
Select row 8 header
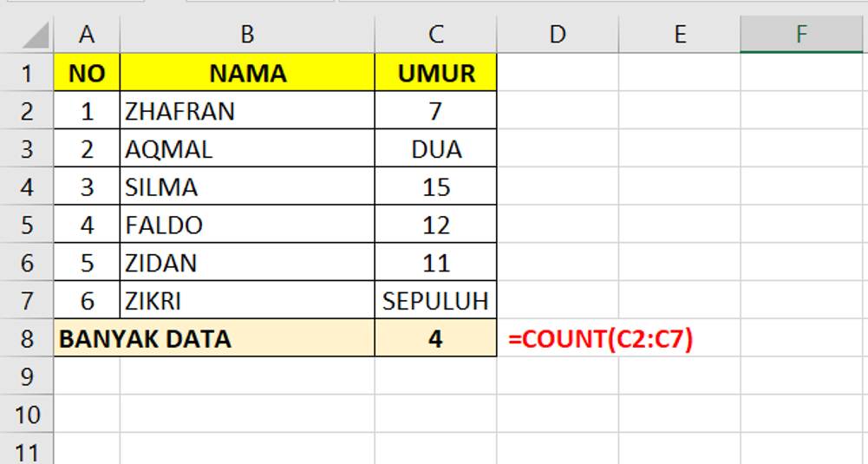(27, 338)
